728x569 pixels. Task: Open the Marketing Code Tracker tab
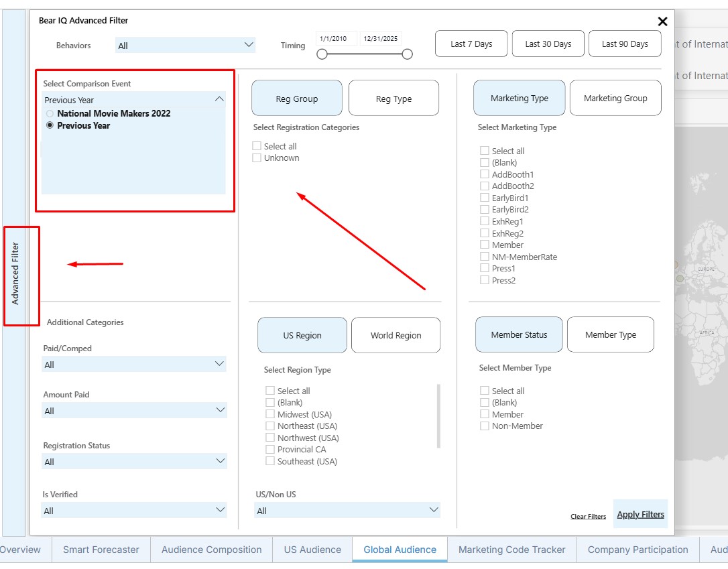click(x=512, y=550)
